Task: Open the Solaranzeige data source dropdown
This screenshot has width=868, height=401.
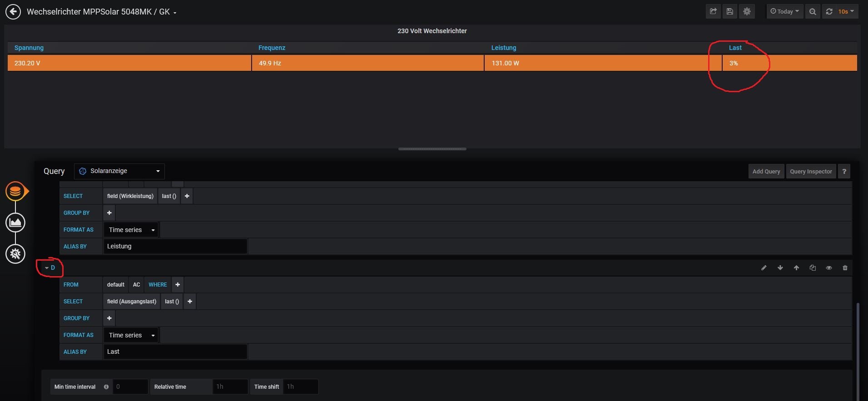Action: pyautogui.click(x=119, y=171)
